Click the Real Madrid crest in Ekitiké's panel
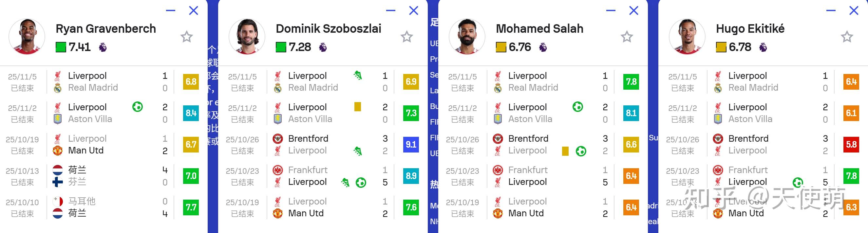Viewport: 868px width, 233px height. [718, 88]
